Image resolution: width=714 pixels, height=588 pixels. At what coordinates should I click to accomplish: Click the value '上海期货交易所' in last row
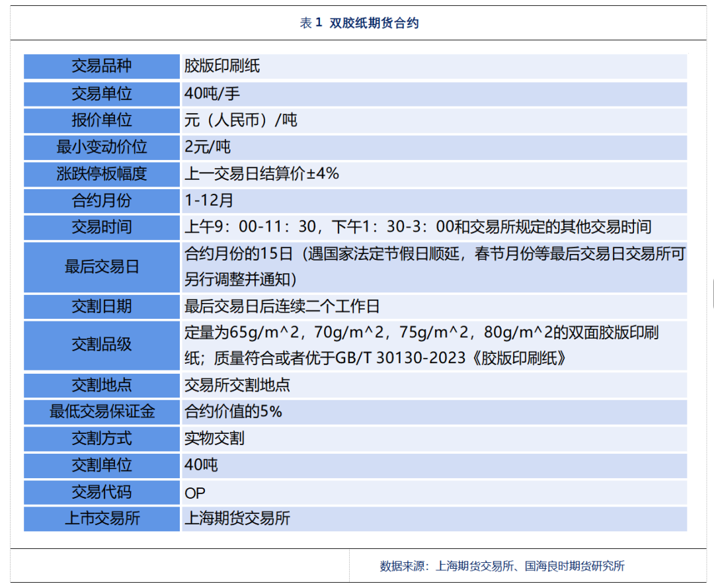237,519
